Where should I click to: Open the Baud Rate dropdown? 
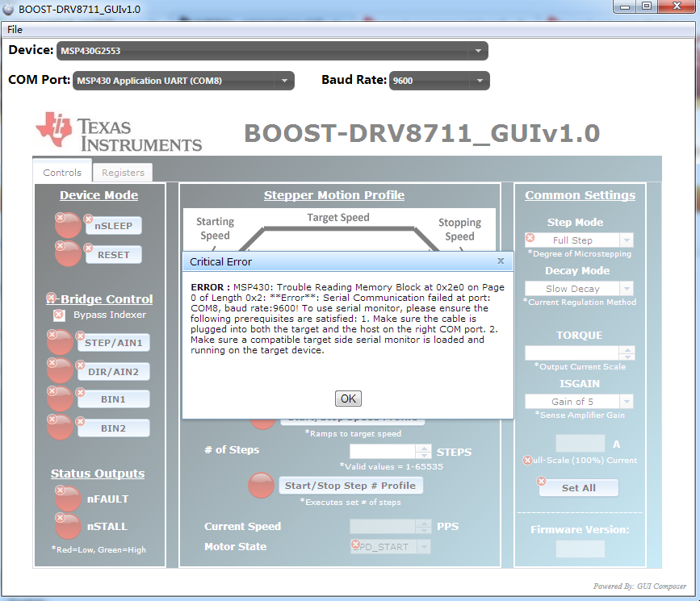click(x=439, y=81)
